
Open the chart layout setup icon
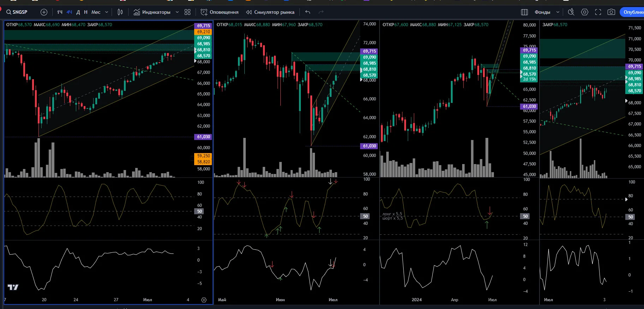click(x=524, y=12)
